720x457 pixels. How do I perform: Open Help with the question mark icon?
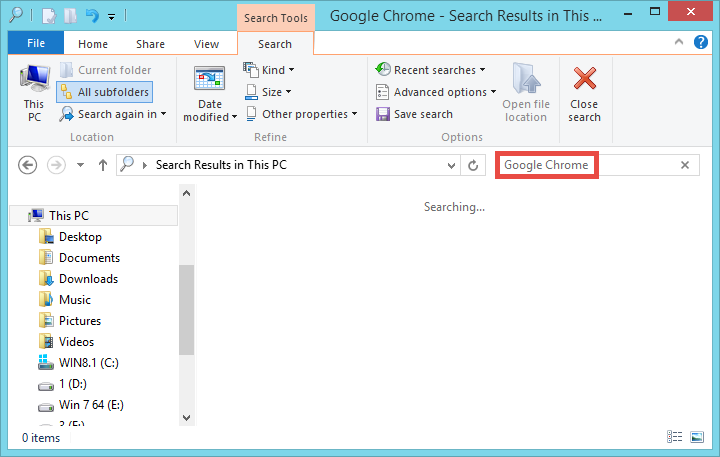pyautogui.click(x=701, y=42)
